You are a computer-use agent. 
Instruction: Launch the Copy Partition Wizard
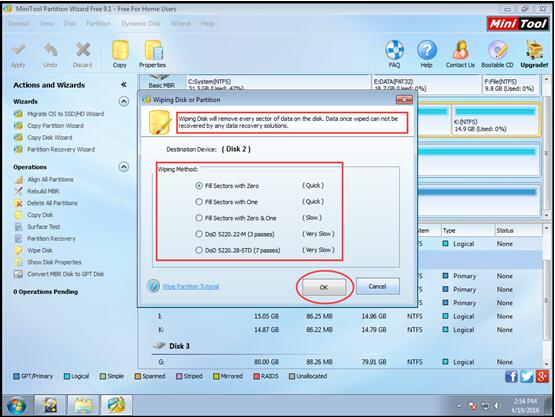[x=49, y=126]
